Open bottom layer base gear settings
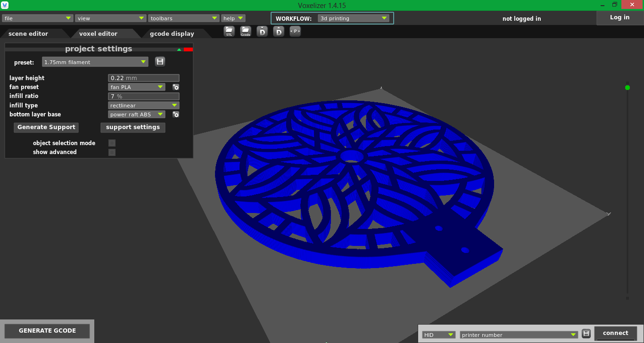This screenshot has width=644, height=343. (176, 114)
